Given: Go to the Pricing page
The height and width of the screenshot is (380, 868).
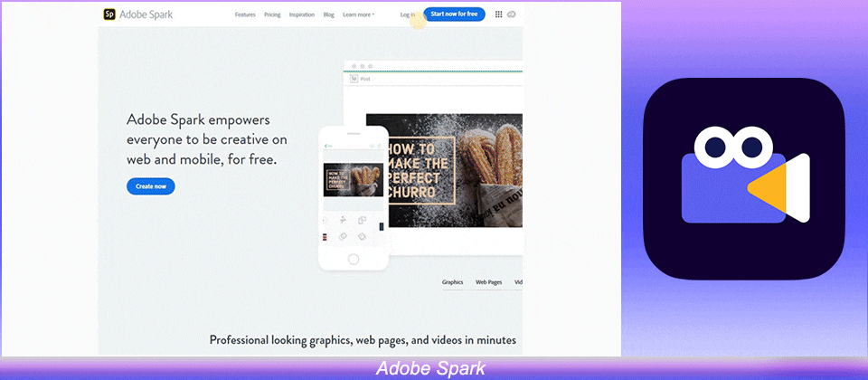Looking at the screenshot, I should click(x=272, y=15).
